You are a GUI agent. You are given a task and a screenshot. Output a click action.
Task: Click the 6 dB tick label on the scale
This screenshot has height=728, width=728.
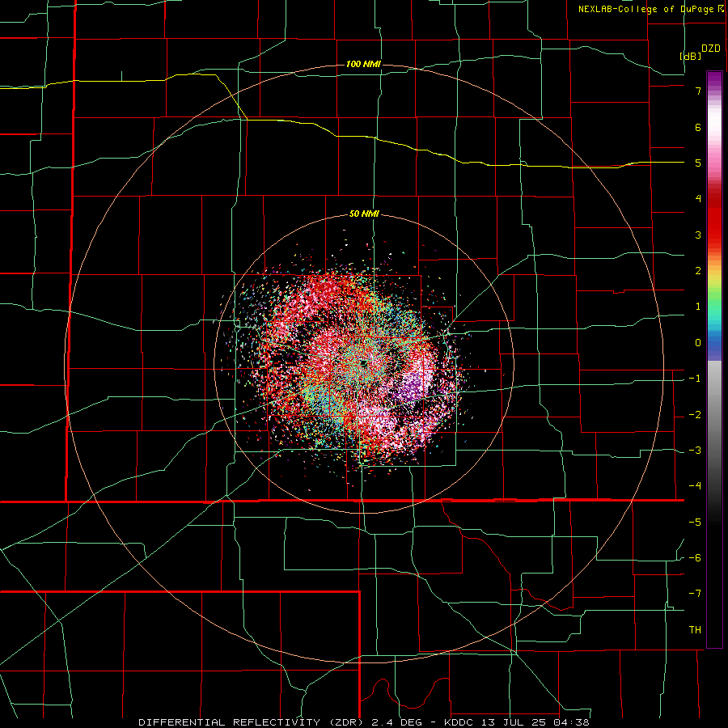click(x=698, y=127)
